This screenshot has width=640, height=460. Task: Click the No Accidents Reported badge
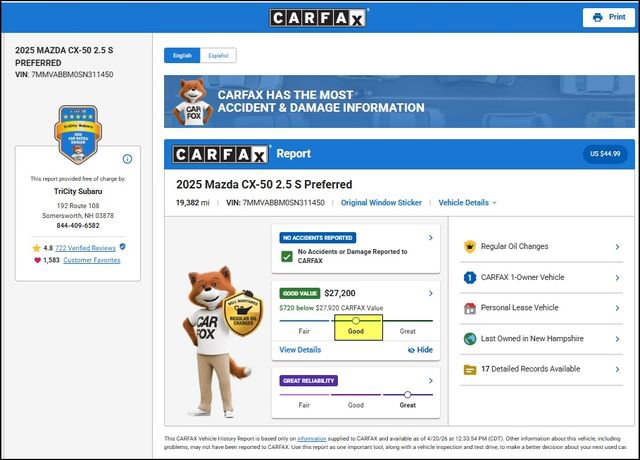[318, 238]
